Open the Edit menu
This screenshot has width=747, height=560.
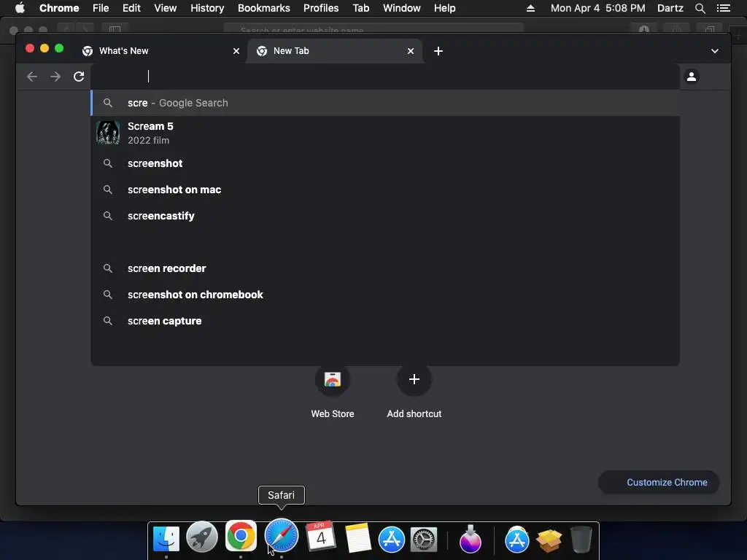coord(131,8)
